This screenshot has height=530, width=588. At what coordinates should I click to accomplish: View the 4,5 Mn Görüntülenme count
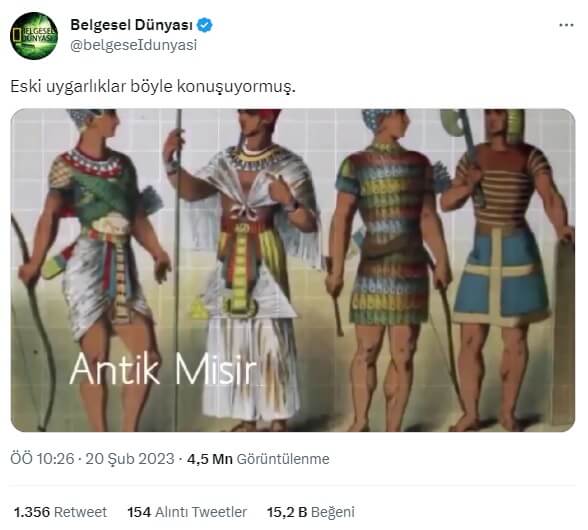[x=258, y=459]
